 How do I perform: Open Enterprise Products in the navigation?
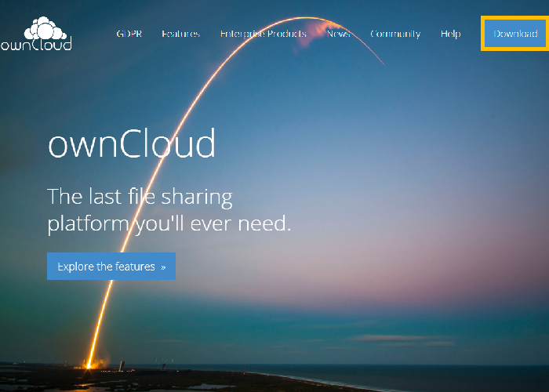coord(263,34)
